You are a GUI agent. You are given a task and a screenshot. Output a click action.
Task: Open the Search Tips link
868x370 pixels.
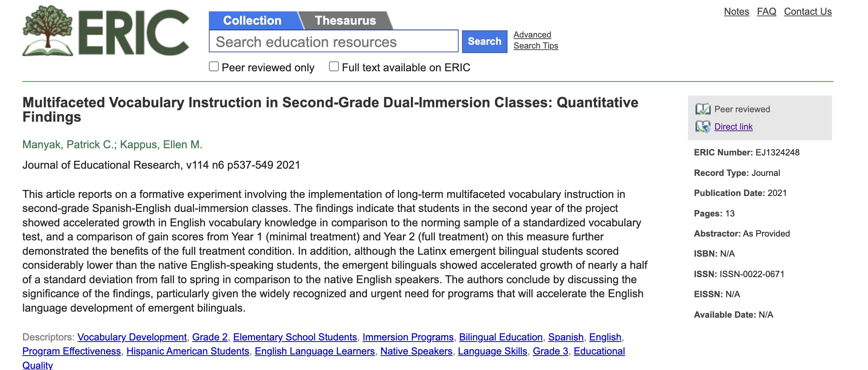[x=536, y=46]
